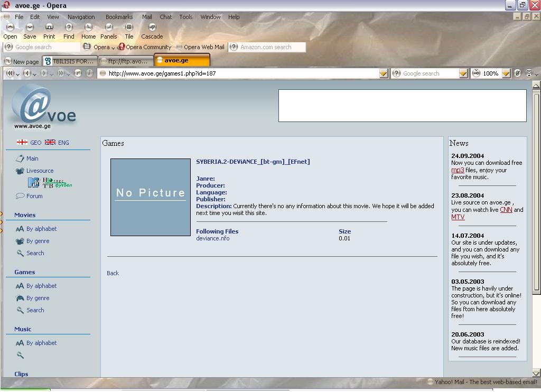The height and width of the screenshot is (392, 541).
Task: Open Opera Web Mail bookmark
Action: click(x=200, y=47)
